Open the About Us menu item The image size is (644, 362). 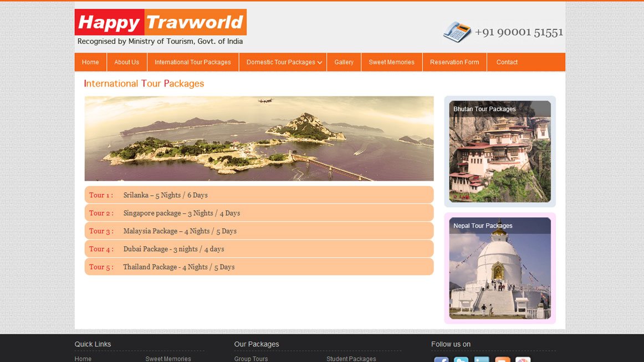pos(126,62)
